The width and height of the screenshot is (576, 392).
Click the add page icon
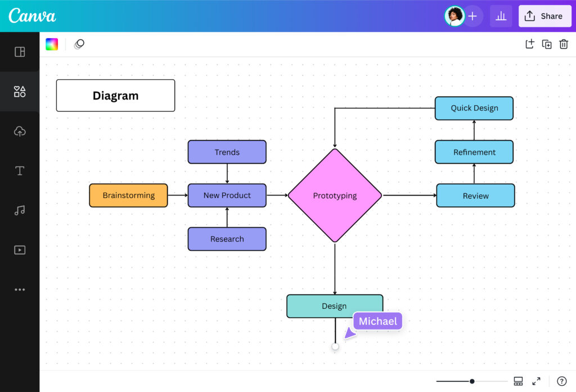(x=529, y=44)
